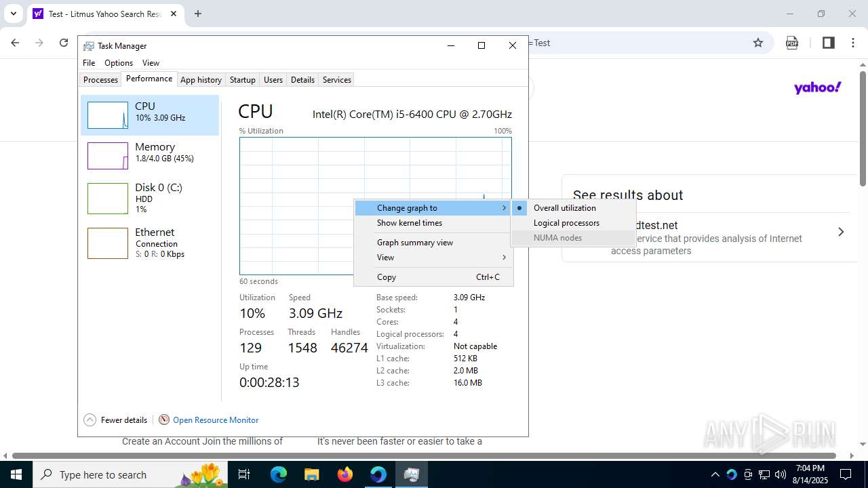Bookmark this page with the star icon
Viewport: 868px width, 488px height.
(x=758, y=43)
